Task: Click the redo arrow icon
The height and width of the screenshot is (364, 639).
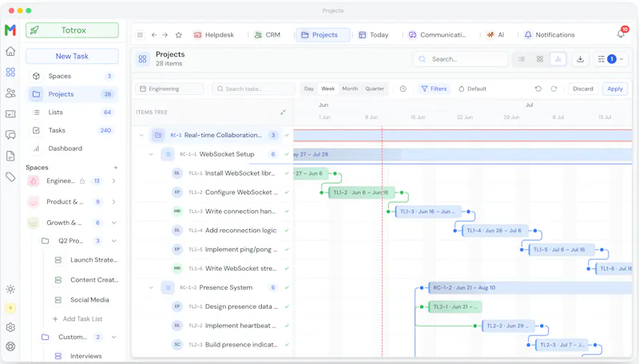Action: tap(554, 89)
